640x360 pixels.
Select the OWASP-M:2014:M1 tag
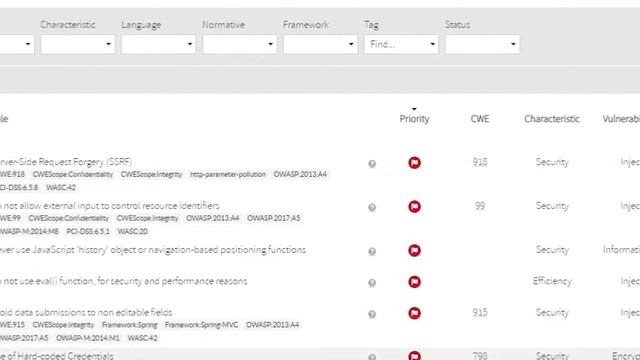88,338
